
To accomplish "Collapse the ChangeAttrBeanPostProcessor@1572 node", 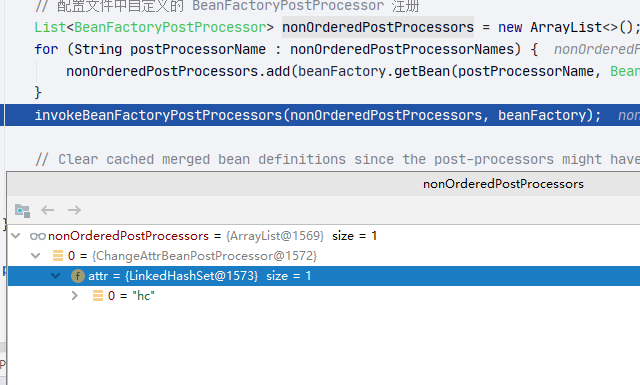I will pyautogui.click(x=36, y=256).
